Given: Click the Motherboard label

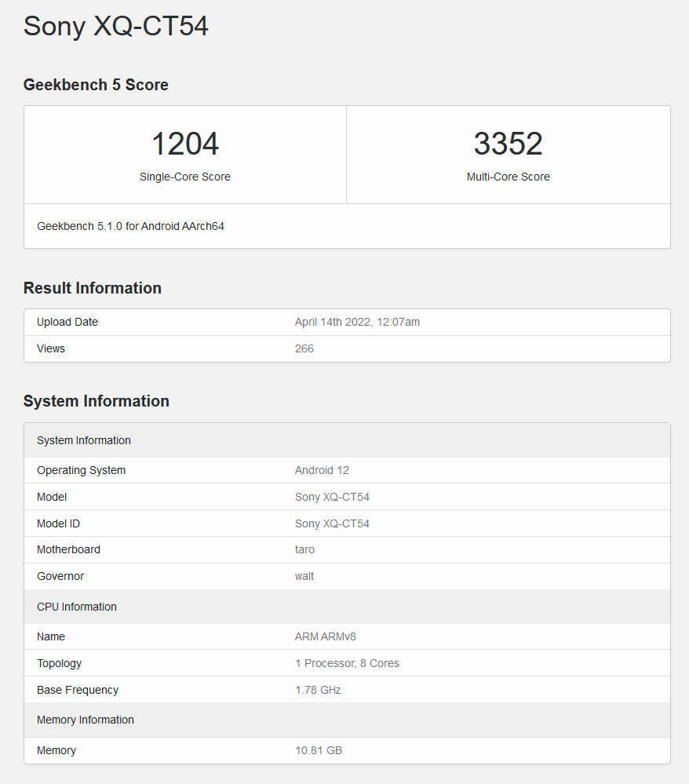Looking at the screenshot, I should pos(68,549).
